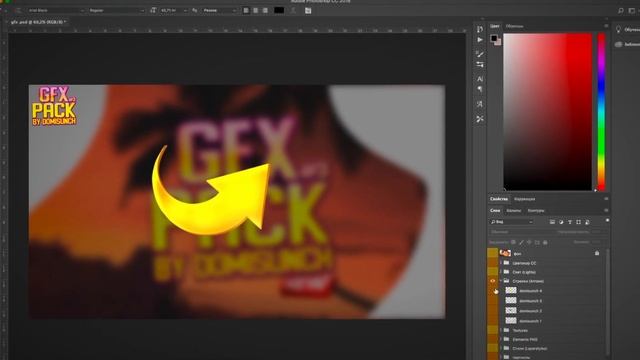Screen dimensions: 640x360
Task: Click the lock transparent pixels icon
Action: 513,242
